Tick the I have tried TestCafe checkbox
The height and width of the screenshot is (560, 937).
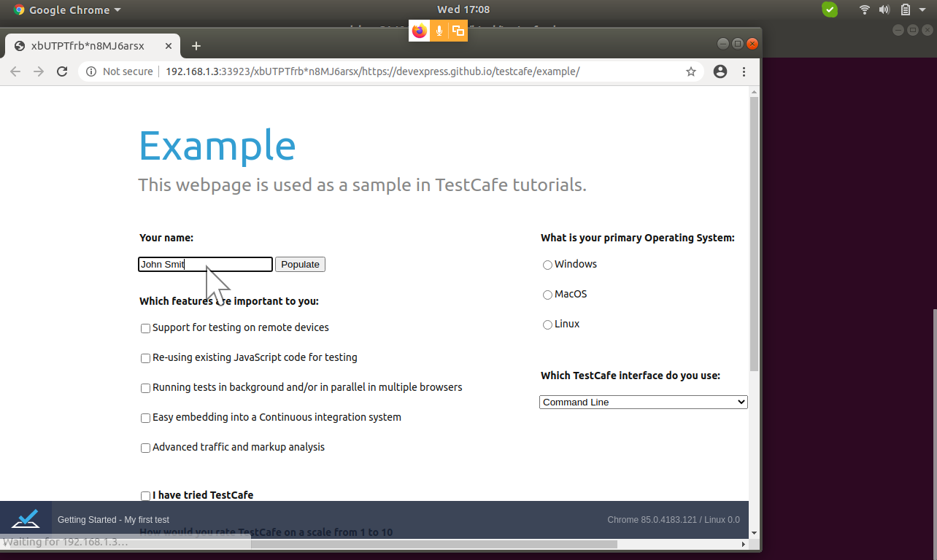[x=145, y=496]
